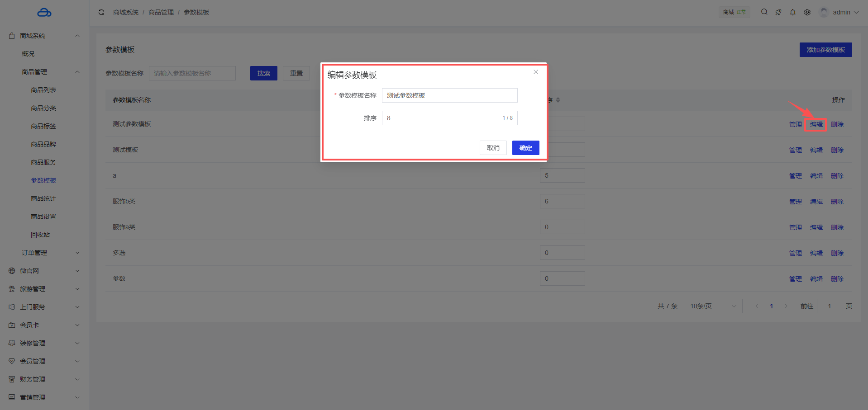868x410 pixels.
Task: Click 管理 in the row named a
Action: (796, 176)
